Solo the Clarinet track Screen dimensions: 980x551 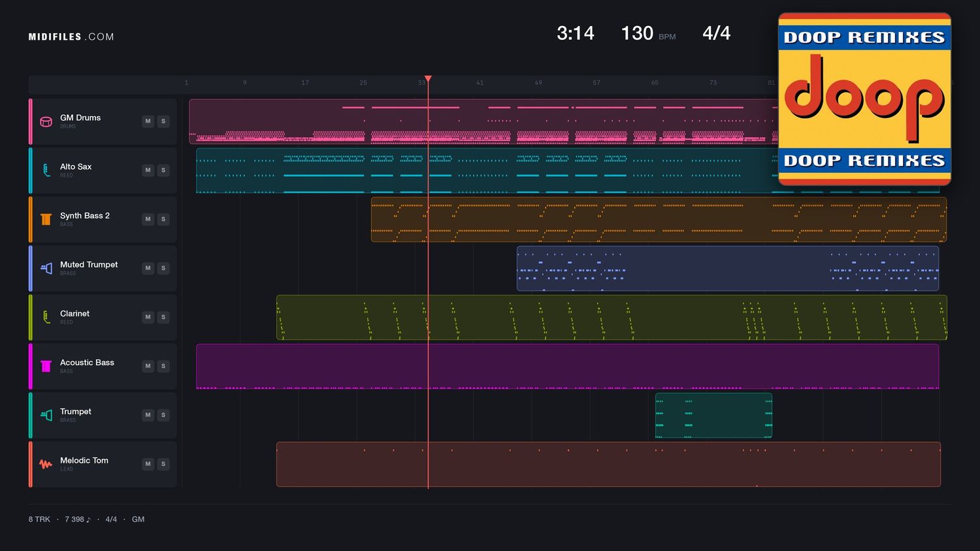(163, 317)
